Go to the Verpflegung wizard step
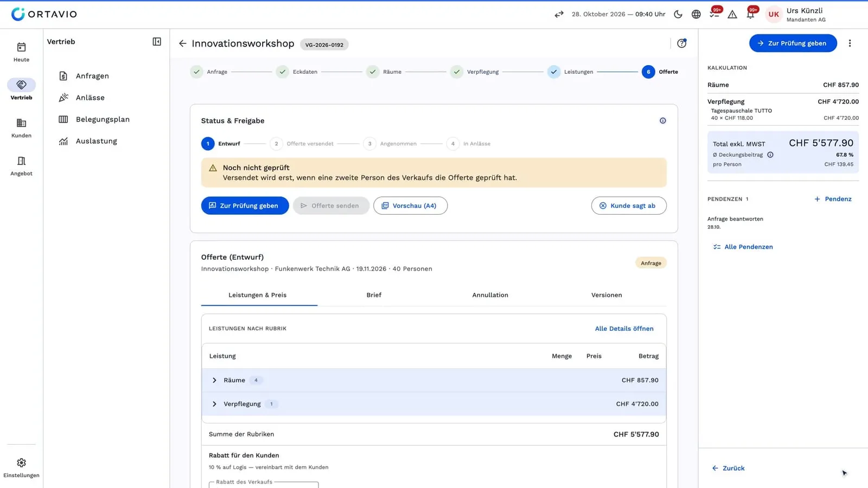The width and height of the screenshot is (868, 488). (475, 72)
